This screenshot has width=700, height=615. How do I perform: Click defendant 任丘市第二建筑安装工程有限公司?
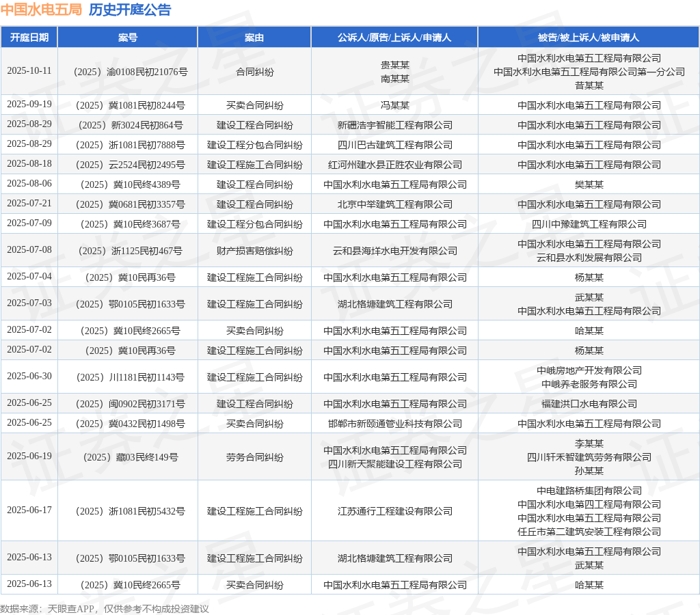(589, 532)
